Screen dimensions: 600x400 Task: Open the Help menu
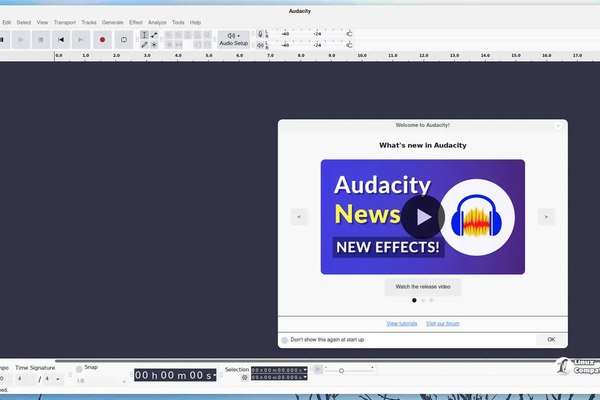point(195,23)
